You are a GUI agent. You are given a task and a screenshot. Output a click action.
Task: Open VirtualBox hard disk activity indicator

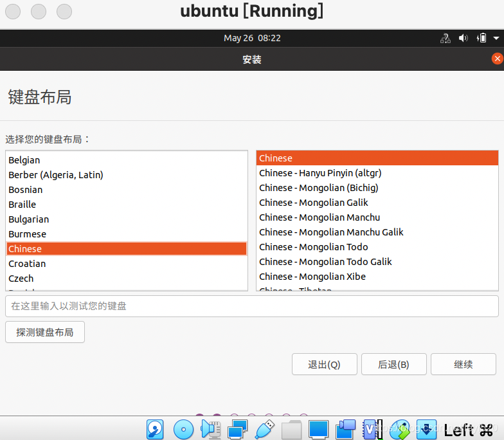click(156, 430)
